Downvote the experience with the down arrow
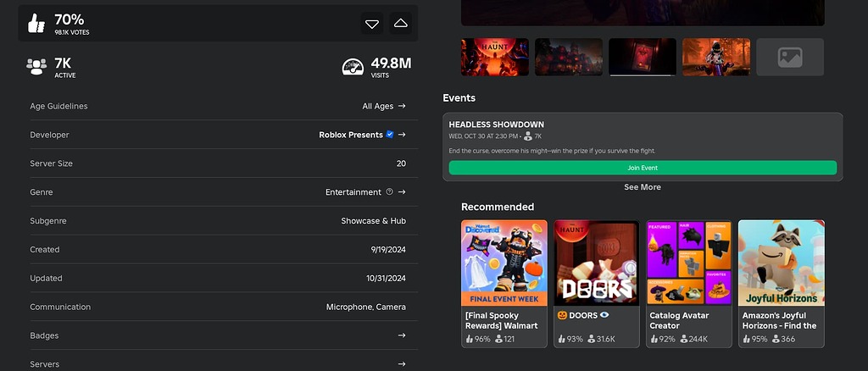 [372, 23]
